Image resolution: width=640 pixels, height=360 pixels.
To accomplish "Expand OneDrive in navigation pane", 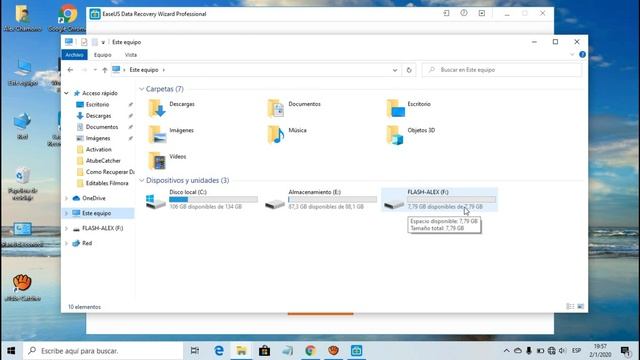I will pyautogui.click(x=67, y=198).
